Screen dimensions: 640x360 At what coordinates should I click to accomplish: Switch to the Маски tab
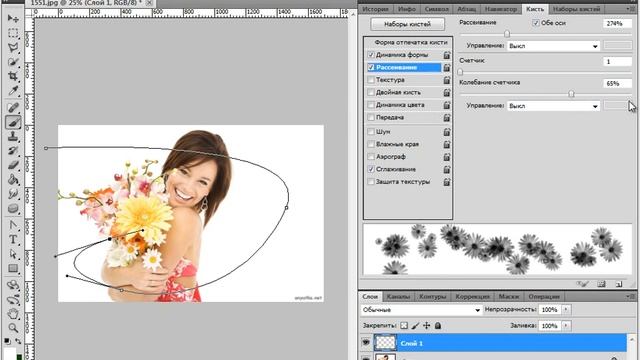pyautogui.click(x=508, y=297)
